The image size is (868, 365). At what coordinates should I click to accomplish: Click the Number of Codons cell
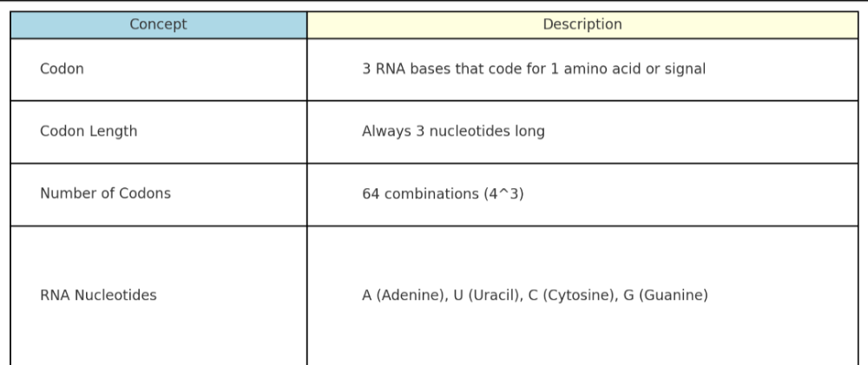coord(105,194)
